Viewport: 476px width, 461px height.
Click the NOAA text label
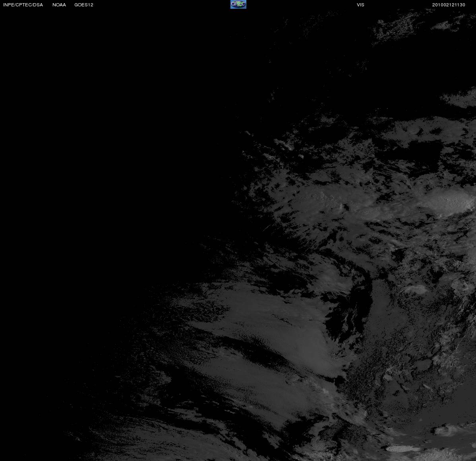59,5
